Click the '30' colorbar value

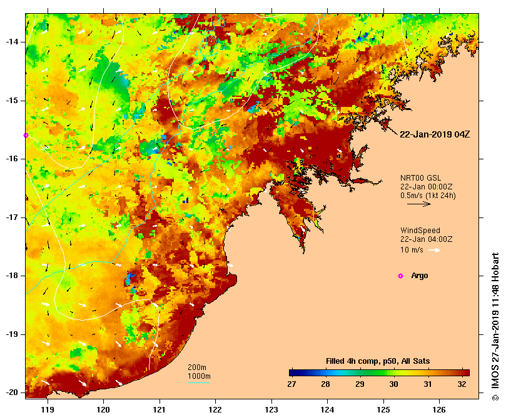[393, 384]
